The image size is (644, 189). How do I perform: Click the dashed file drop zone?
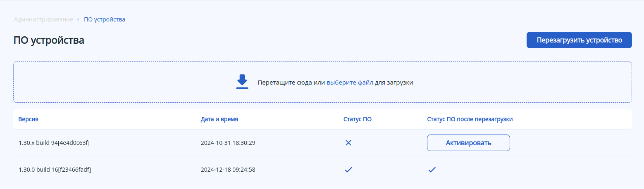[x=496, y=82]
